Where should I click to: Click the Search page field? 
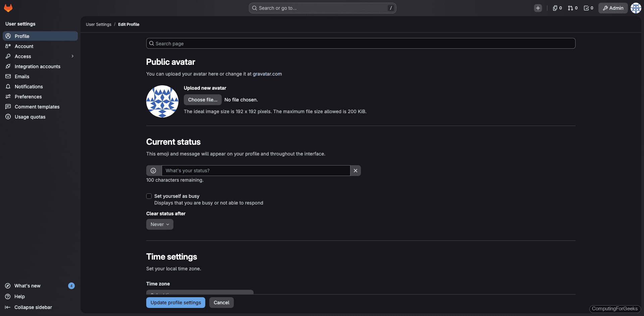pos(360,43)
